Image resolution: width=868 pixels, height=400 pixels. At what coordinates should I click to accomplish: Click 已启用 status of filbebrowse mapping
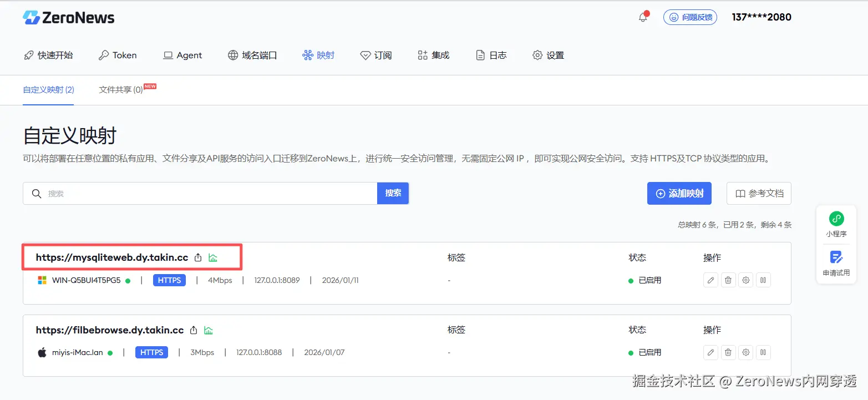pyautogui.click(x=644, y=352)
